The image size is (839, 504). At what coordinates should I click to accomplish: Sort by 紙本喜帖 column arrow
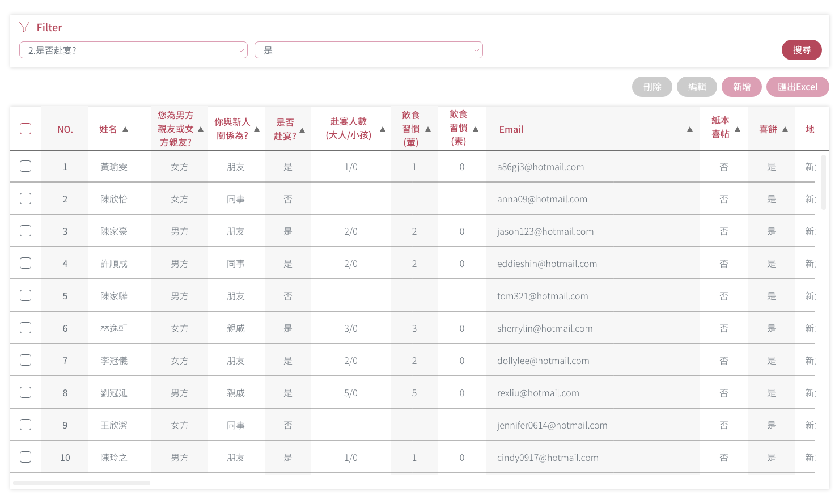(x=738, y=129)
